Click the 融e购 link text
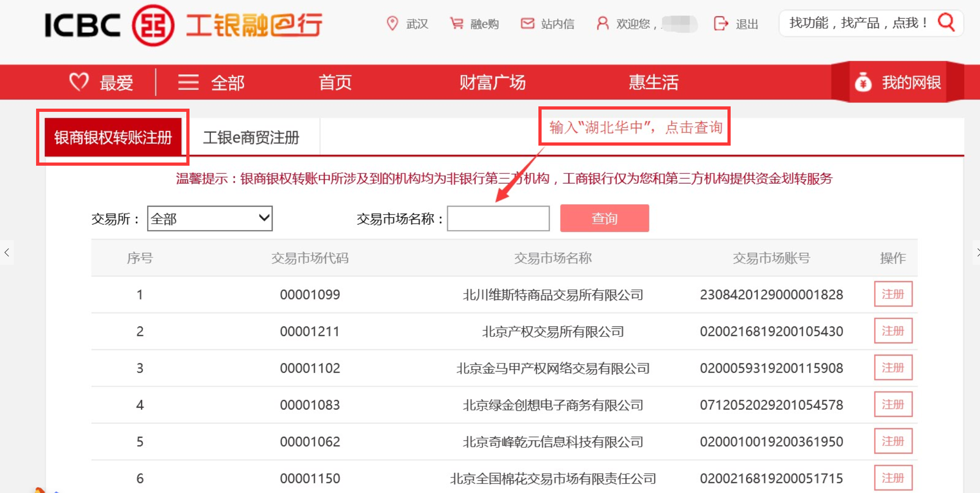This screenshot has width=980, height=493. coord(485,24)
